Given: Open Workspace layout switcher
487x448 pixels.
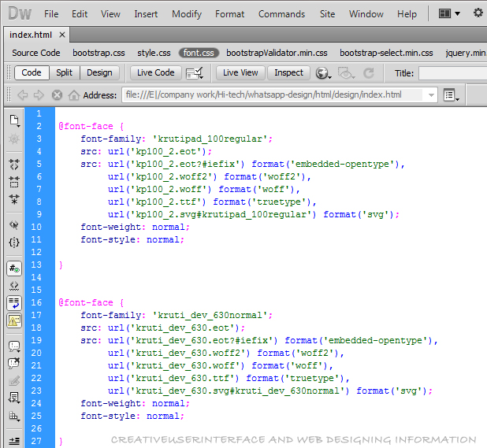Looking at the screenshot, I should coord(449,13).
